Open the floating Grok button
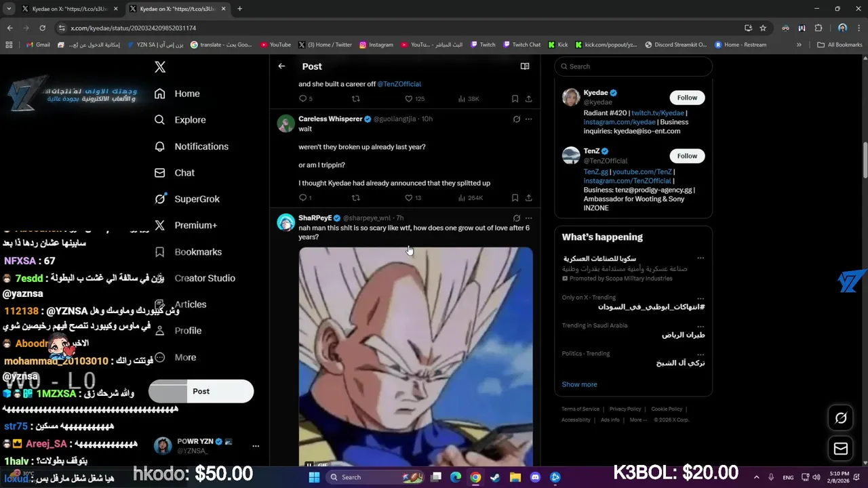This screenshot has width=868, height=488. click(841, 418)
